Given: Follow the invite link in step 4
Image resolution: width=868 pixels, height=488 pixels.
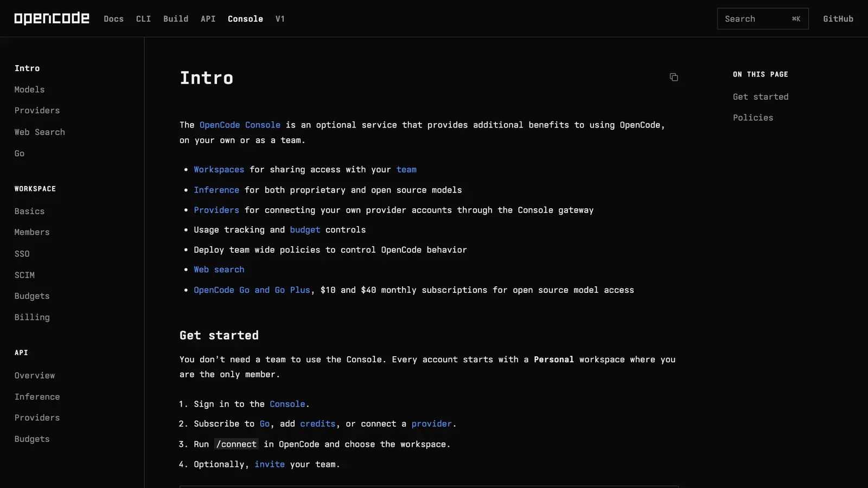Looking at the screenshot, I should pyautogui.click(x=270, y=464).
